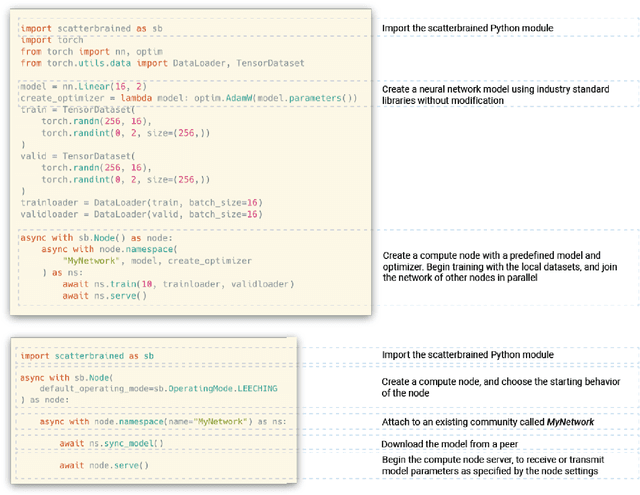Click the trainloader DataLoader assignment line

coord(140,202)
